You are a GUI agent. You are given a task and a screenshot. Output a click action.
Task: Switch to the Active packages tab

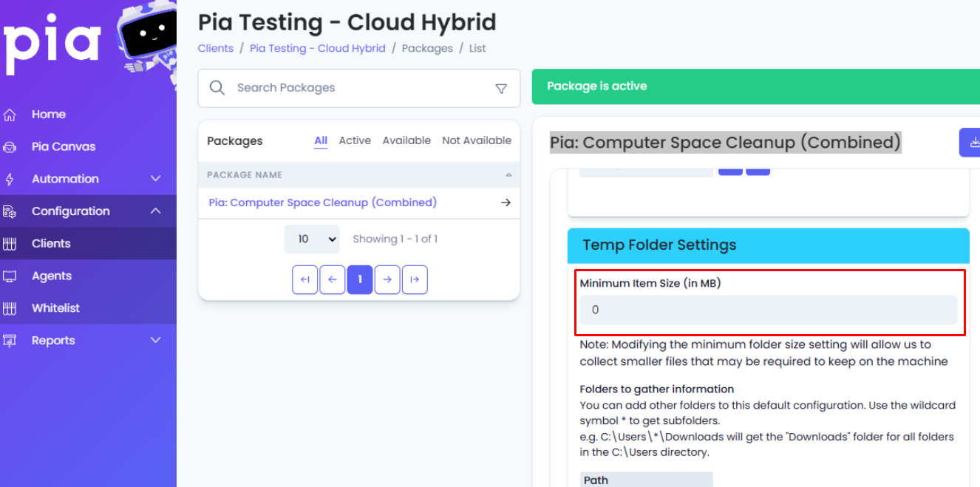[355, 140]
